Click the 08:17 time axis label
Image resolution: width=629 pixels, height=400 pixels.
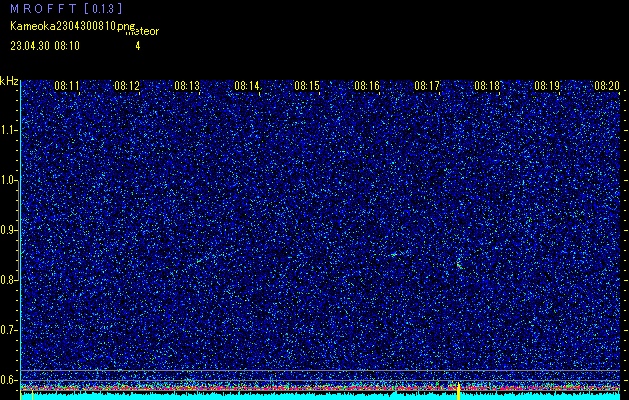(x=427, y=86)
